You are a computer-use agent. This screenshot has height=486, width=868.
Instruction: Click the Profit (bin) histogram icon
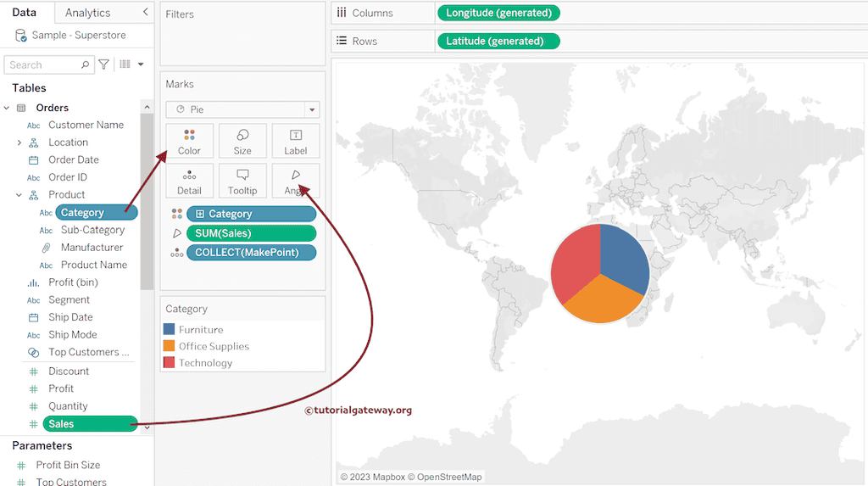[x=34, y=282]
